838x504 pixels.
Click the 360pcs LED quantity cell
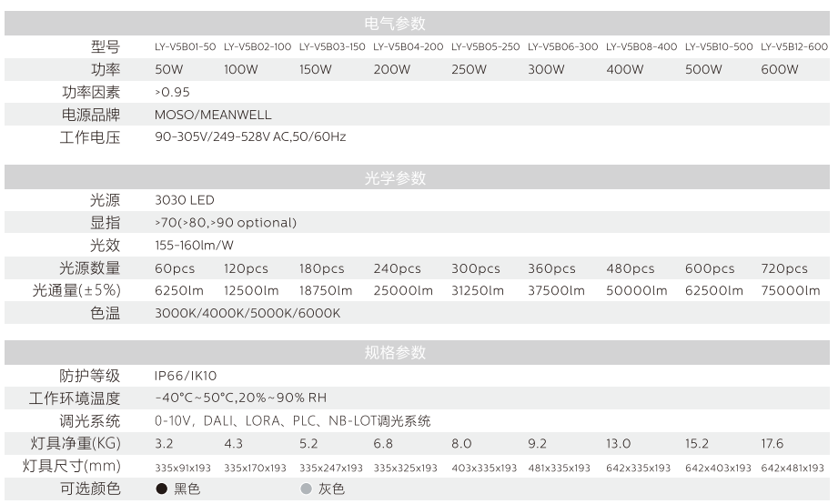pyautogui.click(x=551, y=268)
